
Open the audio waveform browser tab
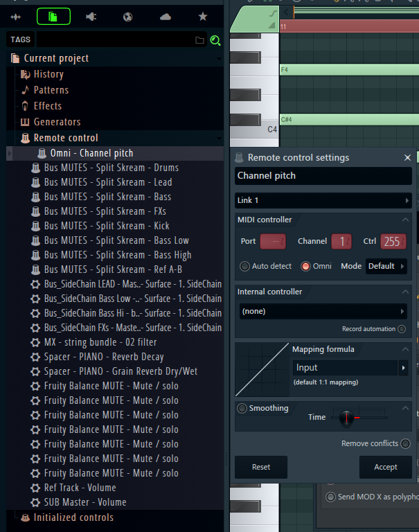[15, 16]
